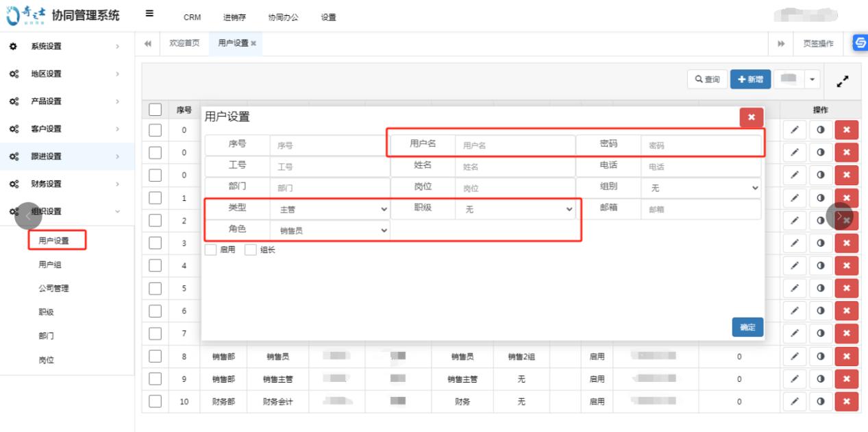Click the hamburger menu icon in header
This screenshot has width=868, height=432.
click(x=149, y=14)
